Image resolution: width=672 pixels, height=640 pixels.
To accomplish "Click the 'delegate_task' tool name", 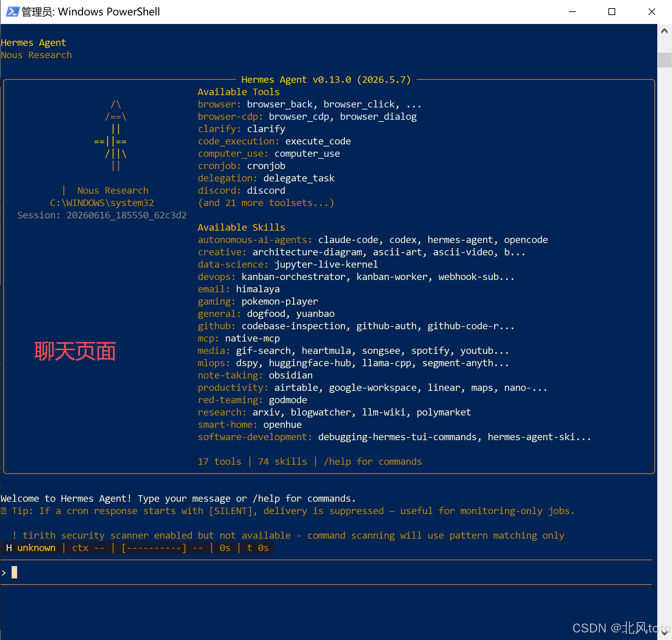I will [299, 178].
